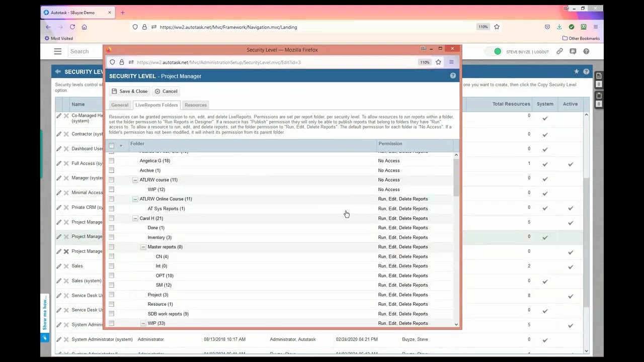Click the LOGOUT link

(x=541, y=52)
